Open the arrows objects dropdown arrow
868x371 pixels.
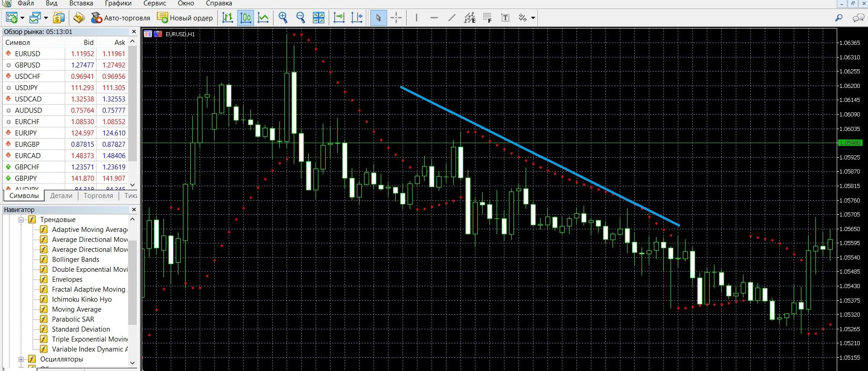click(533, 18)
